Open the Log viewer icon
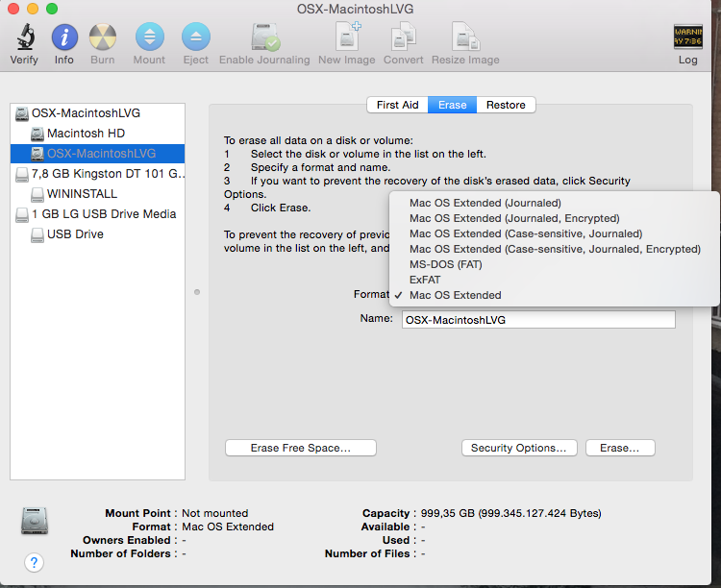721x588 pixels. coord(687,38)
